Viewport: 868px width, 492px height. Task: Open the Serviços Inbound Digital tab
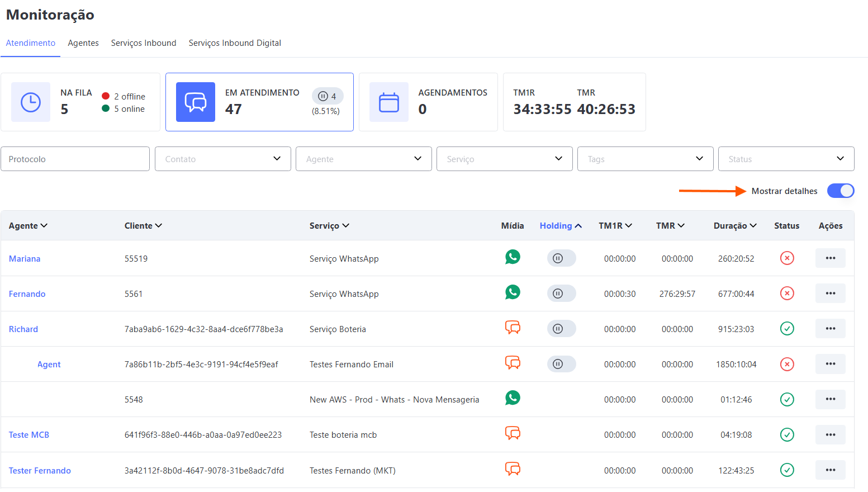click(x=235, y=43)
